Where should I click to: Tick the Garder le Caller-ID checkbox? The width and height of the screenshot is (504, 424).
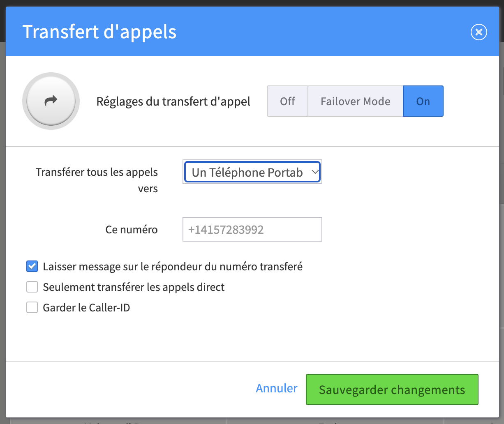point(32,307)
